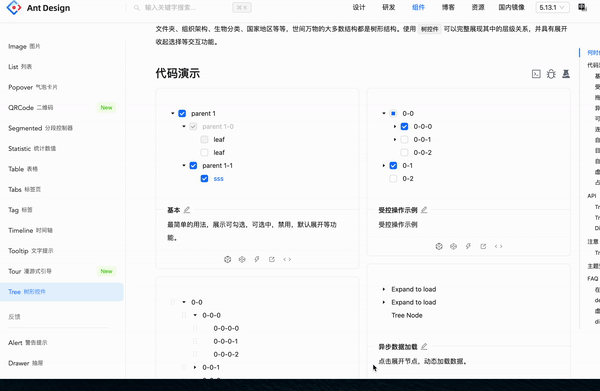Edit the 受控操作示例 demo pencil icon
The image size is (600, 391).
pyautogui.click(x=424, y=210)
